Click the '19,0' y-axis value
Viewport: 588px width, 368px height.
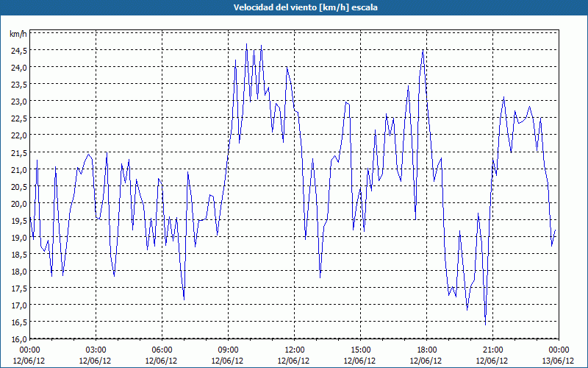coord(18,238)
